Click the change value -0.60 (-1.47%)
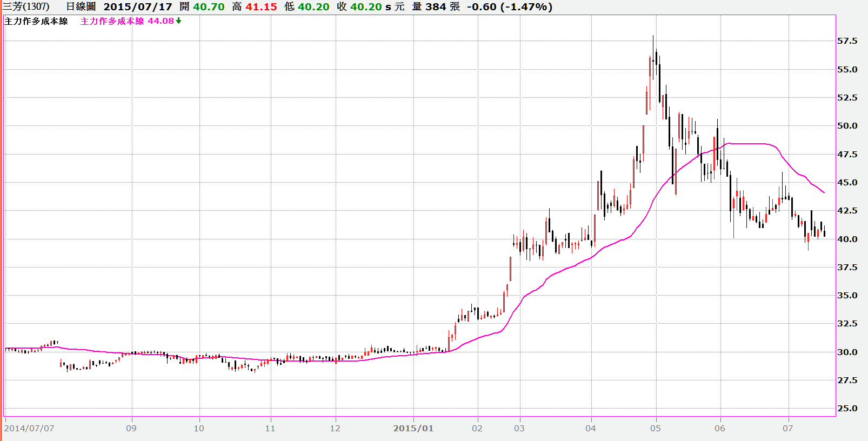 (x=510, y=6)
